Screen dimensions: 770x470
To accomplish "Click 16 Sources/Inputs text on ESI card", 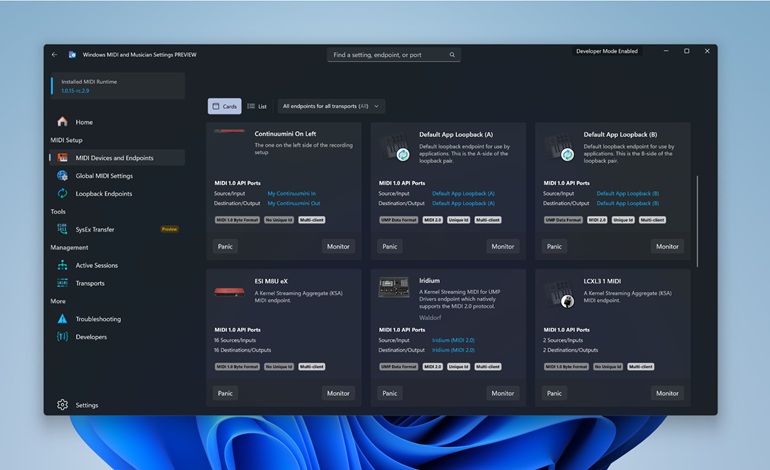I will [x=235, y=340].
